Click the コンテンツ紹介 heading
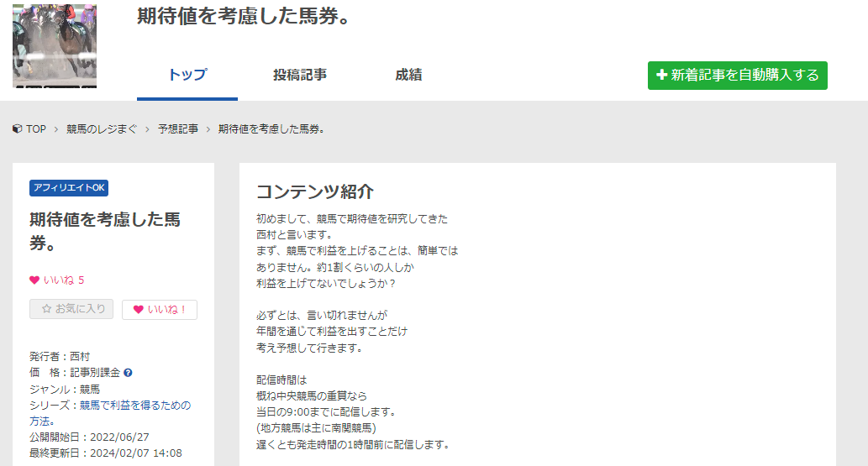Image resolution: width=868 pixels, height=466 pixels. point(314,191)
